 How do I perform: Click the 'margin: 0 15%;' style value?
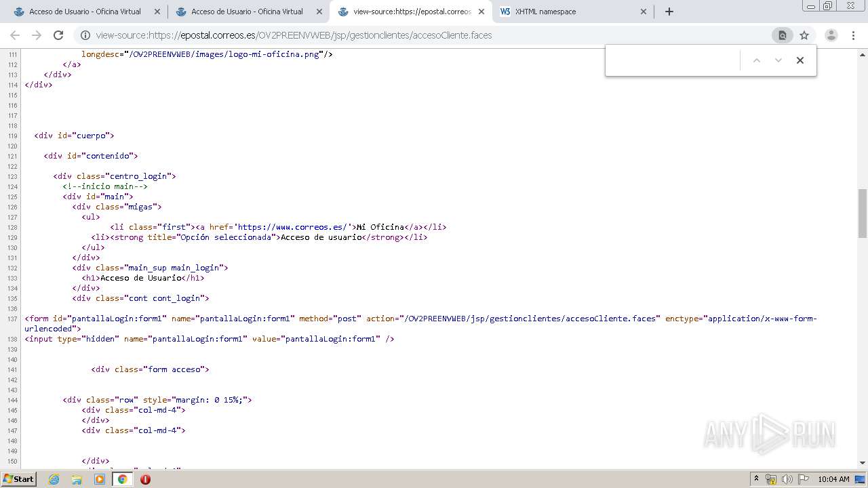point(211,400)
